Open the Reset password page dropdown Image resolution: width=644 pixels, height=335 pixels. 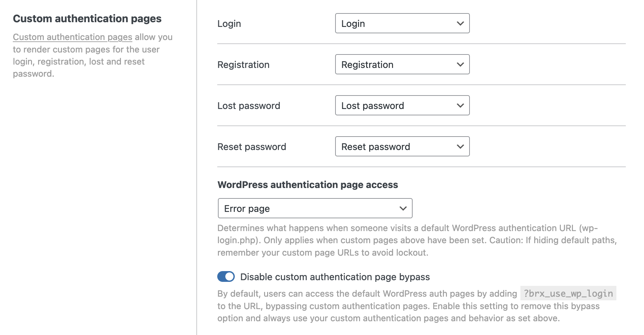(x=402, y=146)
